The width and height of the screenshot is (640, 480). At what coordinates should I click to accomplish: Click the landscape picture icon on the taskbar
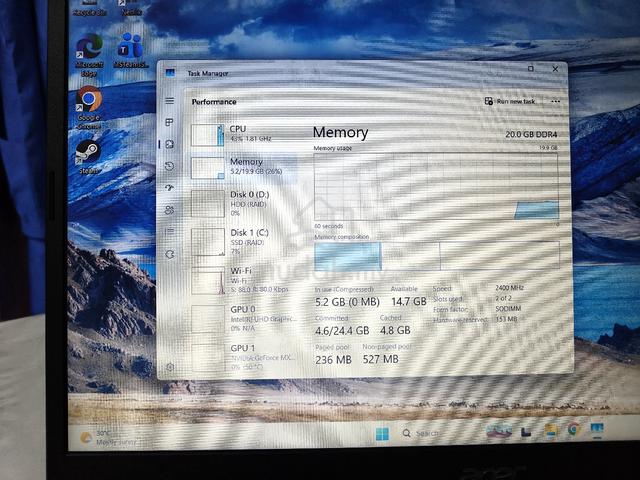[499, 431]
